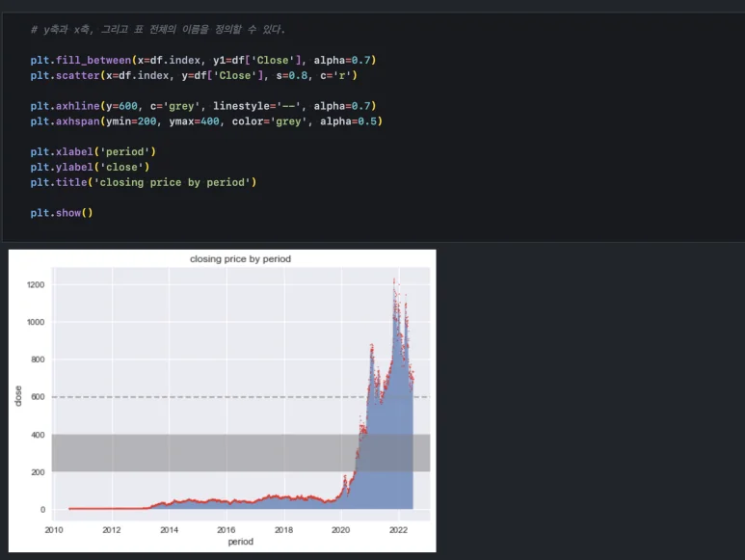Click the Korean comment line in the code
Image resolution: width=745 pixels, height=560 pixels.
tap(157, 30)
